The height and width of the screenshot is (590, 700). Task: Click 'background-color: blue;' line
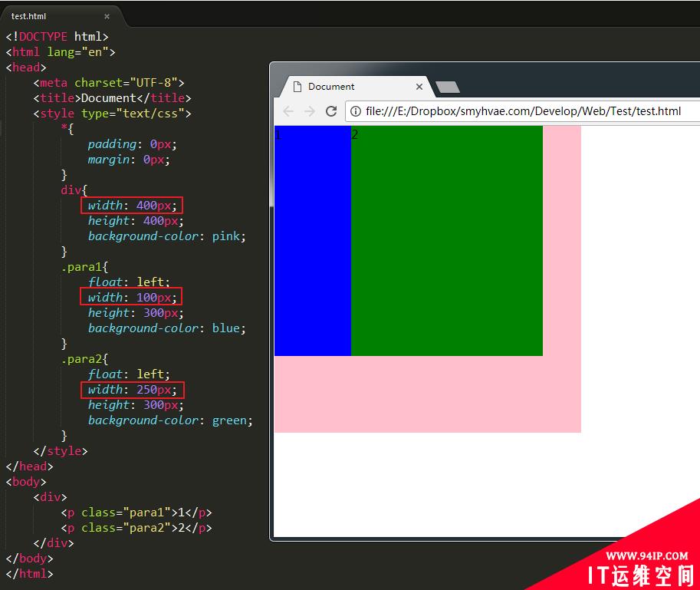pos(166,328)
